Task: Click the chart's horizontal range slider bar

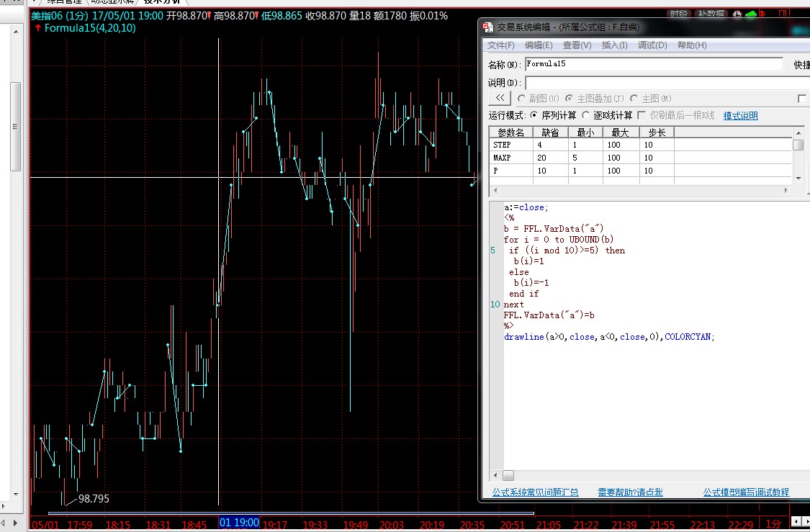Action: pyautogui.click(x=291, y=513)
